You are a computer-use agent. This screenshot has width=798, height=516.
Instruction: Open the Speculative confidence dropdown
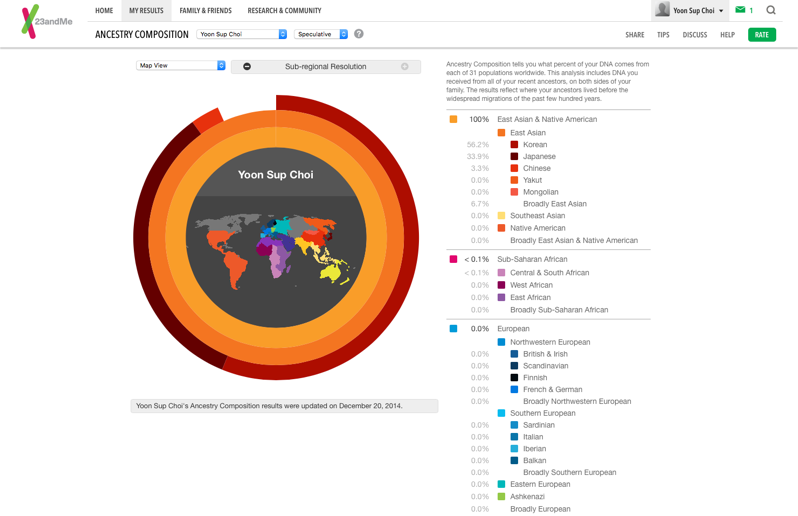pyautogui.click(x=321, y=34)
